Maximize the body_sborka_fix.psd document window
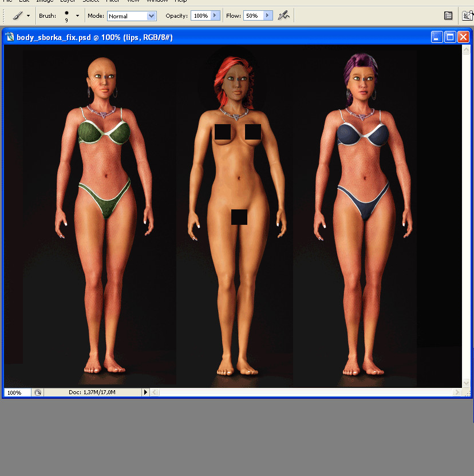Image resolution: width=474 pixels, height=476 pixels. point(450,37)
